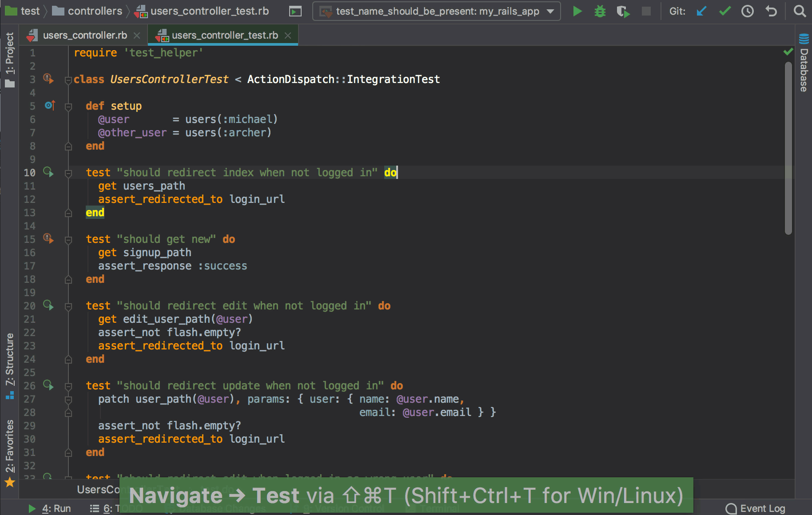
Task: Click overriding method gutter icon on line 5
Action: [x=50, y=105]
